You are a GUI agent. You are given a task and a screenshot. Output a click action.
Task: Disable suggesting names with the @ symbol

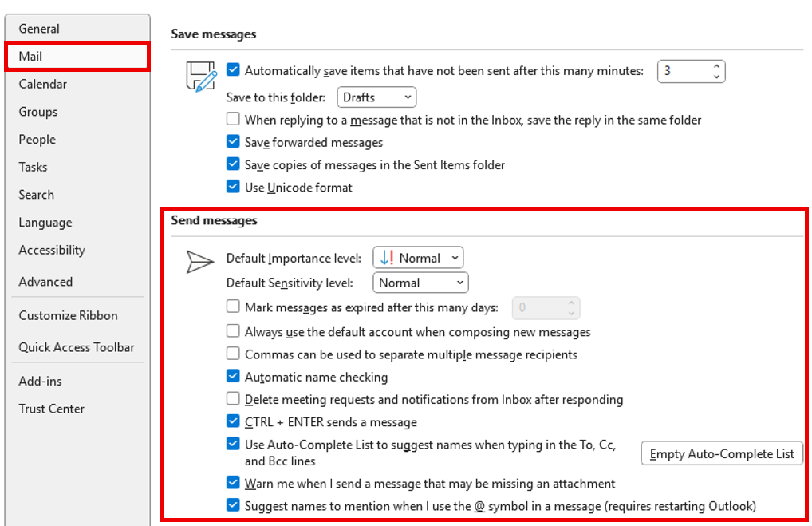click(233, 505)
